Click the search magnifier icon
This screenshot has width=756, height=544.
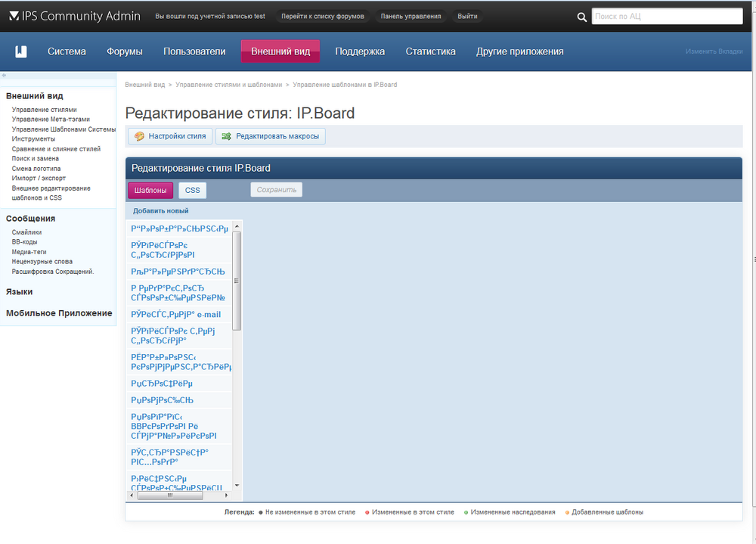pos(581,17)
